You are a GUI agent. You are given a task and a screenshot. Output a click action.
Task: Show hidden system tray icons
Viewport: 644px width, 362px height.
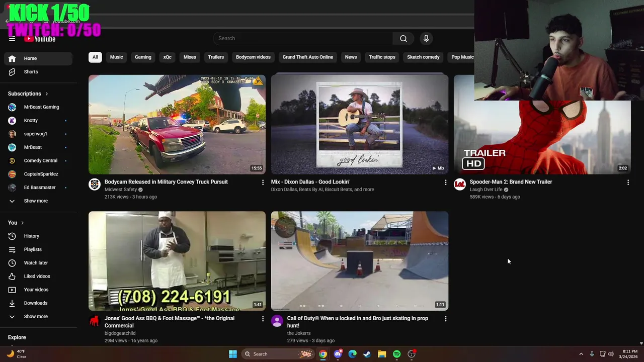point(581,354)
